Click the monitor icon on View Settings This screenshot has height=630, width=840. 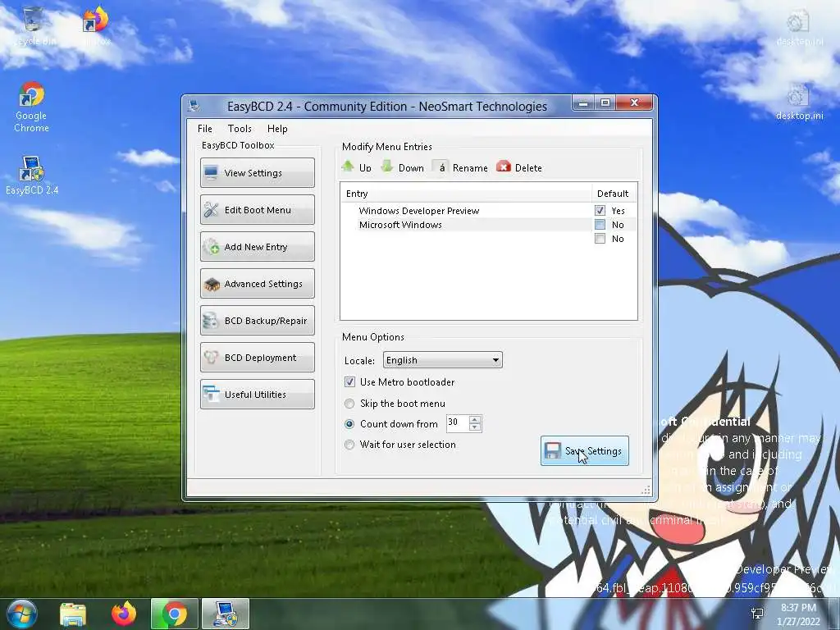point(211,172)
